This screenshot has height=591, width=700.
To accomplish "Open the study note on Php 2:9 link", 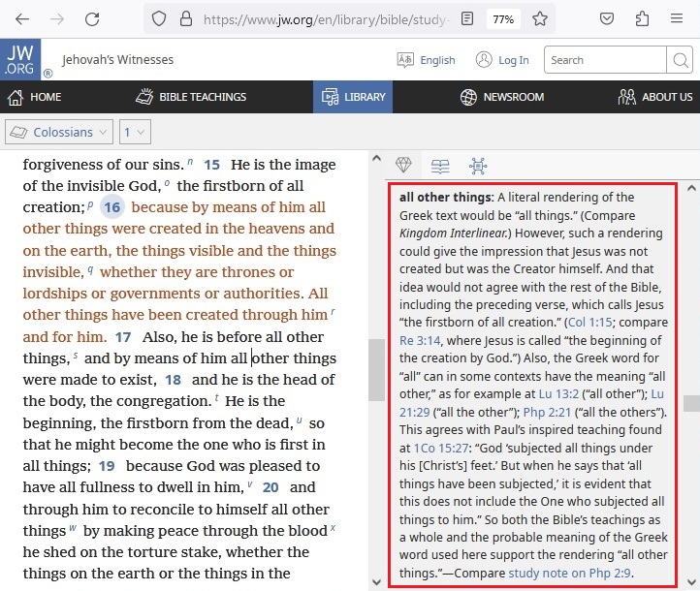I will (x=569, y=574).
